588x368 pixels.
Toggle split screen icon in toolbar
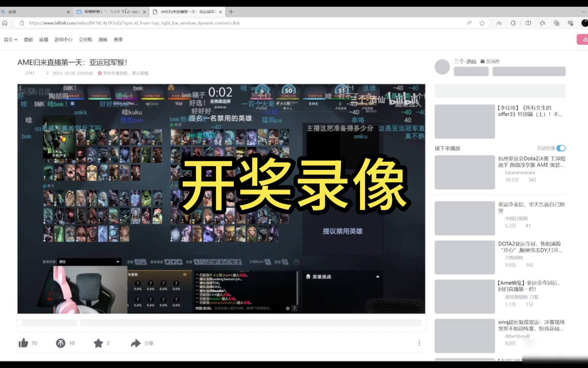coord(528,23)
